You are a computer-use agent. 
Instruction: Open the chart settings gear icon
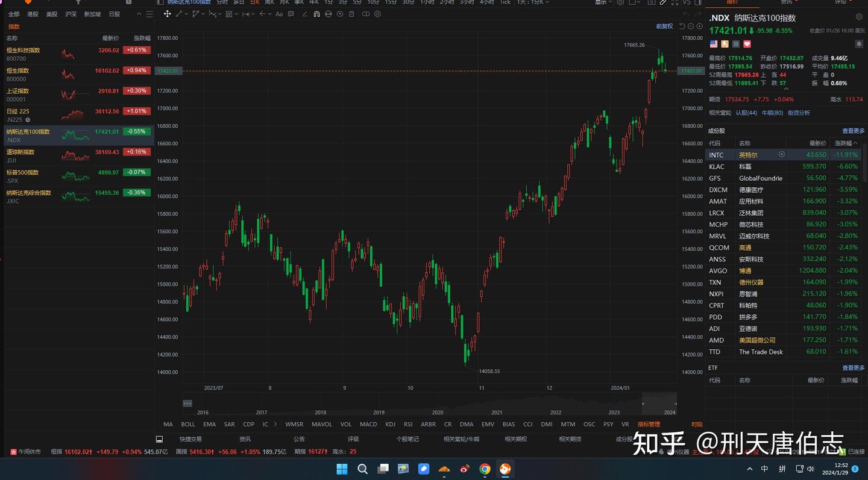pyautogui.click(x=377, y=14)
